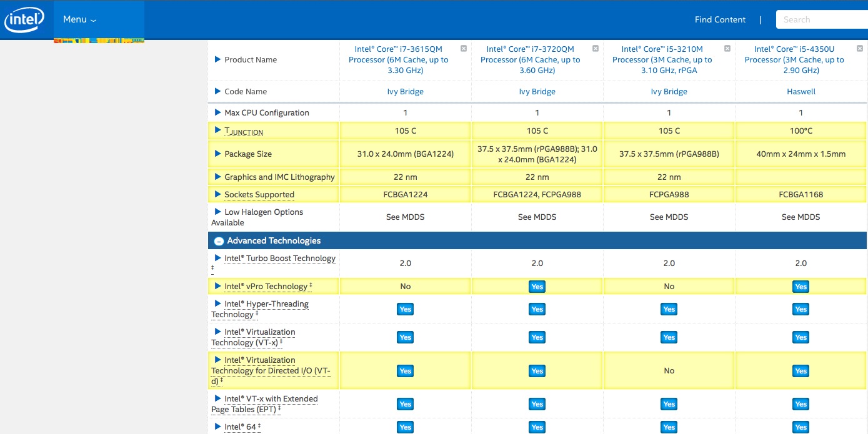Screen dimensions: 868x434
Task: Expand Intel Turbo Boost Technology triangle
Action: pyautogui.click(x=217, y=258)
